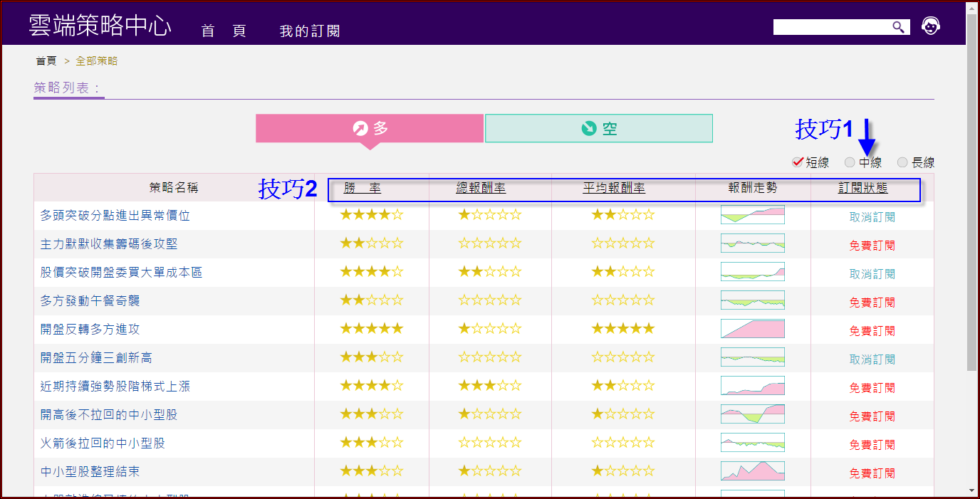
Task: Open the customer service headset icon
Action: pyautogui.click(x=930, y=26)
